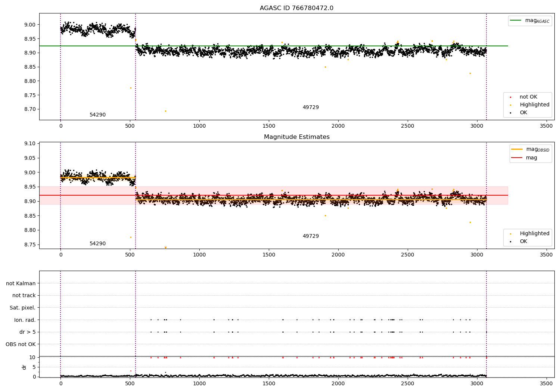Viewport: 560px width, 392px height.
Task: Click the 'Sat. pixel.' axis label
Action: coord(23,308)
